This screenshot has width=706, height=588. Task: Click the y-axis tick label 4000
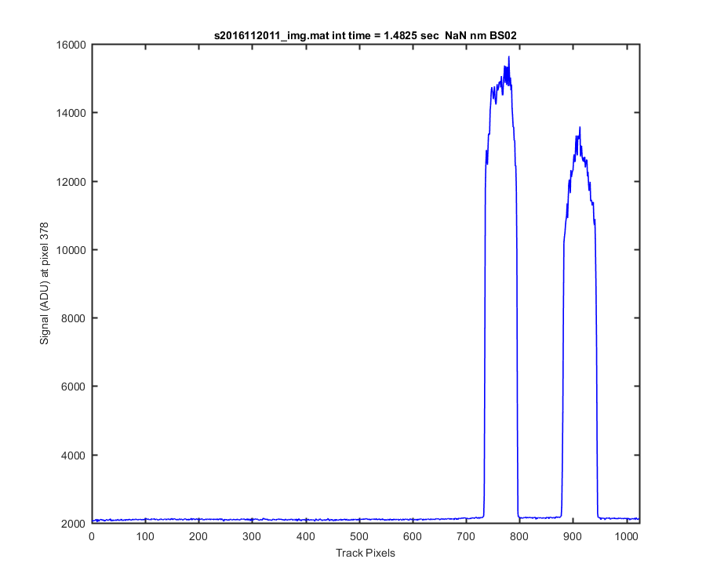tap(74, 456)
